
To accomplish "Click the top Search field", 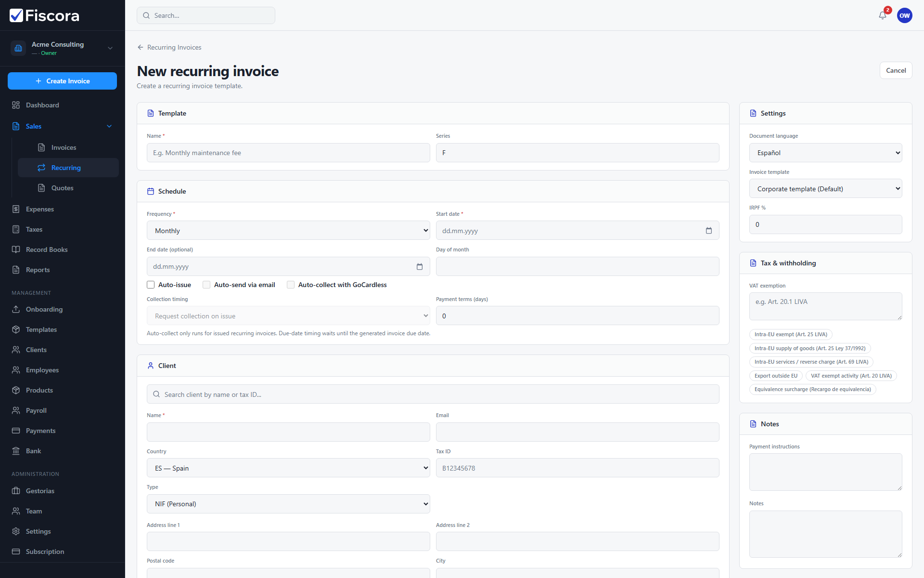I will [206, 15].
